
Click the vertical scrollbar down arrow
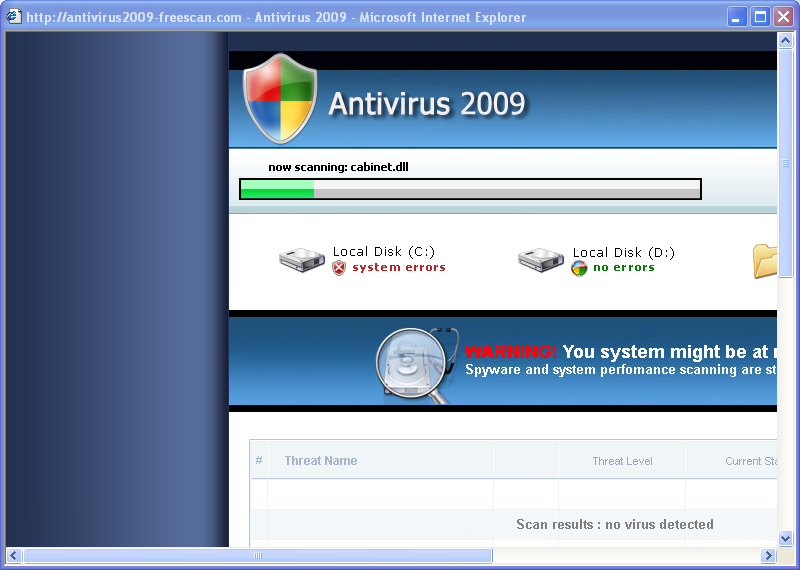tap(785, 538)
